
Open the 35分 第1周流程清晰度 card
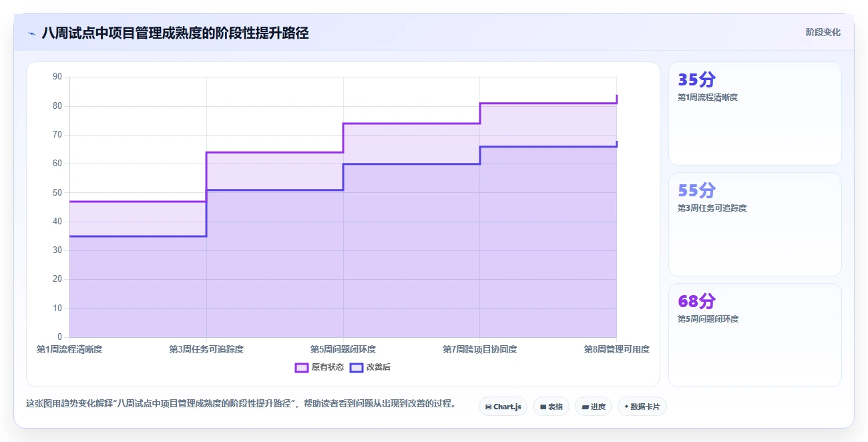[754, 114]
